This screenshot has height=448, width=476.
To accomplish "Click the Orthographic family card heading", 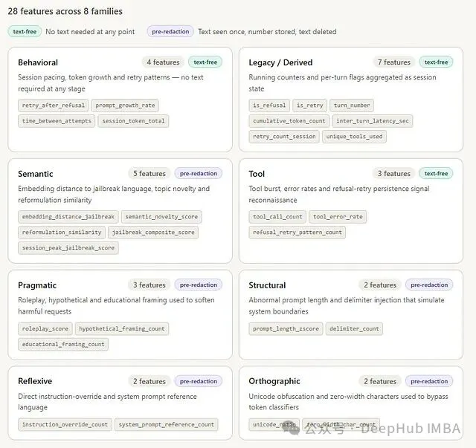I will tap(274, 382).
